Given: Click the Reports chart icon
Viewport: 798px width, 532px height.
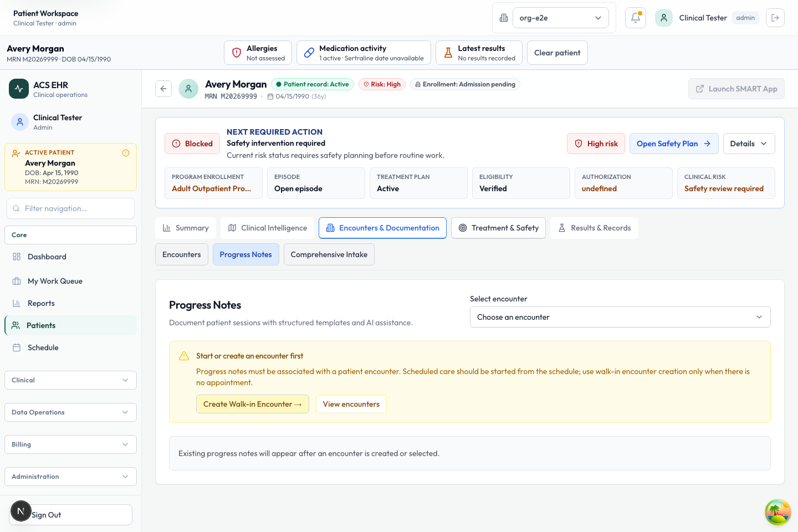Looking at the screenshot, I should (17, 303).
